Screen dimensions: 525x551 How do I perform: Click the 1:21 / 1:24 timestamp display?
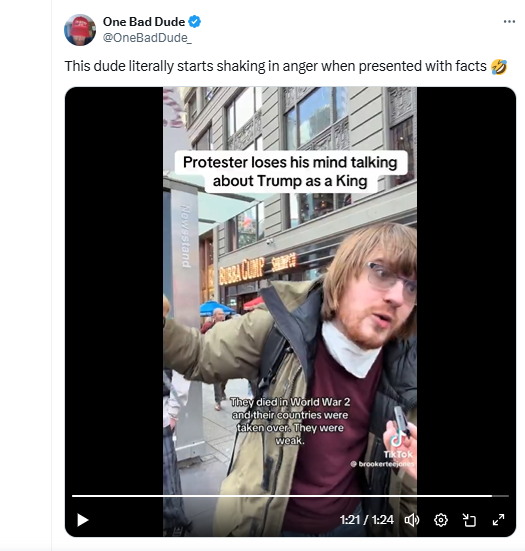[367, 520]
